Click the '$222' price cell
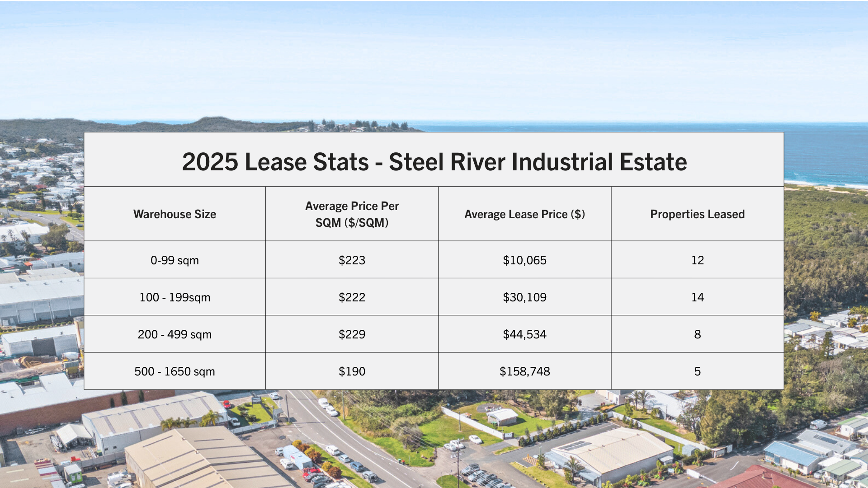The image size is (868, 488). [x=352, y=297]
